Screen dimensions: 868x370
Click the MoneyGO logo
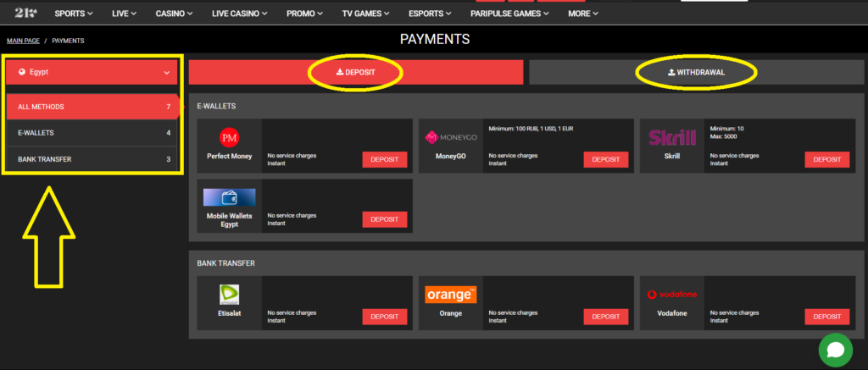450,137
